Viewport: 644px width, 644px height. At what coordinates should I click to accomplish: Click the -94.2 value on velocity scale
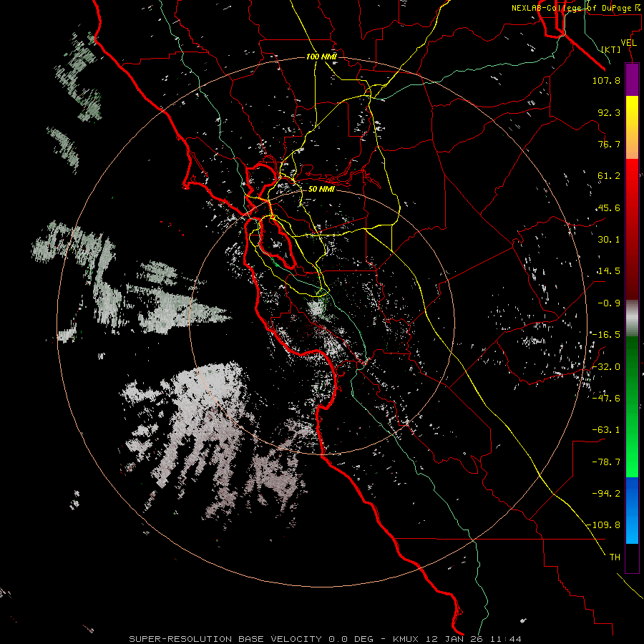606,494
